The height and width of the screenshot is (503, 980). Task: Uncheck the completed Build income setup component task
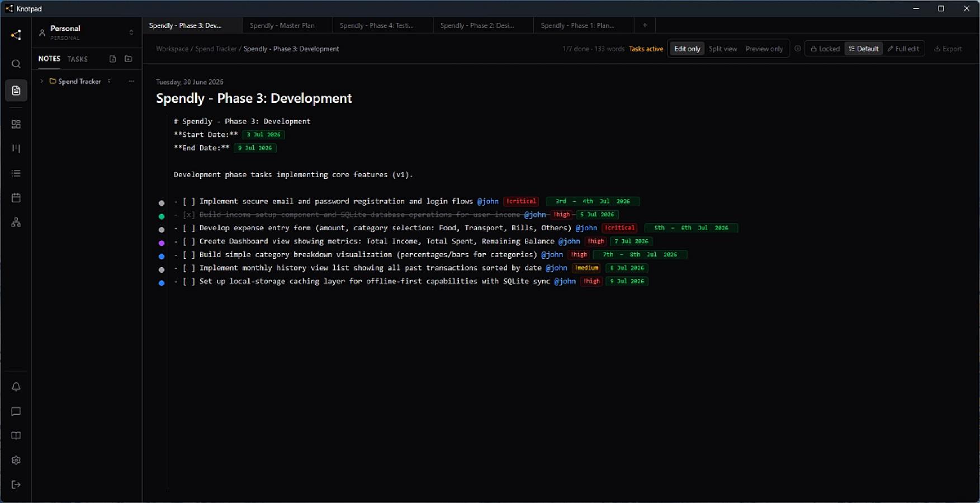click(189, 215)
